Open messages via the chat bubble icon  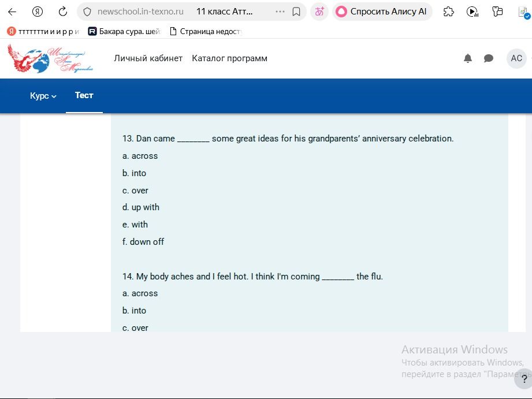tap(488, 58)
